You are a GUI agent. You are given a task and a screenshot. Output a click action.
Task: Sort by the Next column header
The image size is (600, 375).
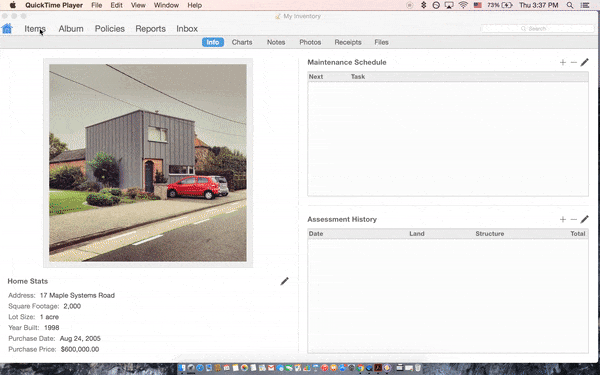316,77
